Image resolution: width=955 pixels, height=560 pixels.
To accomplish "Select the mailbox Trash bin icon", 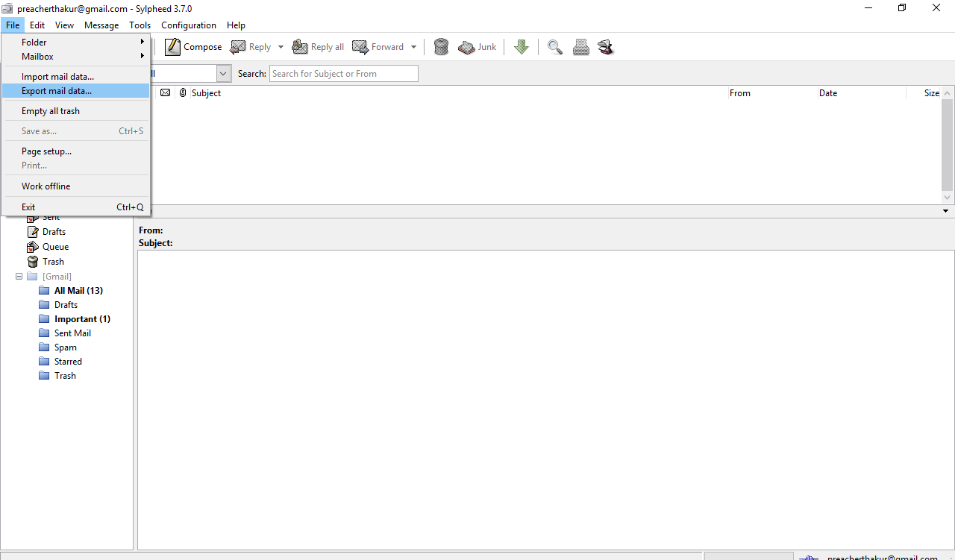I will (32, 262).
